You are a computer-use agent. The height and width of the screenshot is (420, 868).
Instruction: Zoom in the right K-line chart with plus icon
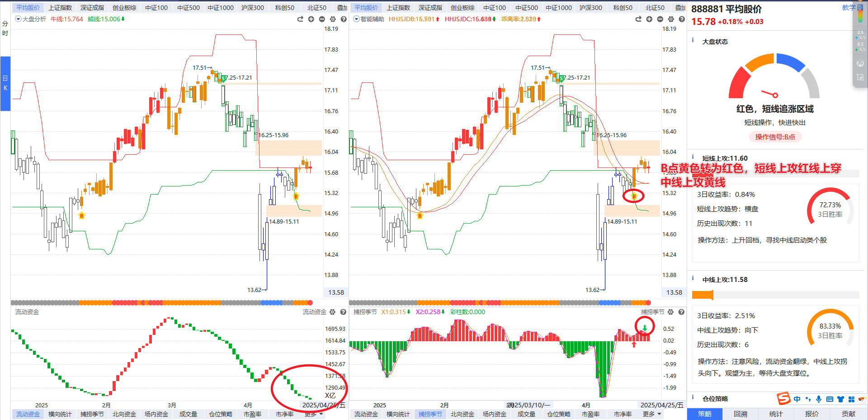pos(649,19)
